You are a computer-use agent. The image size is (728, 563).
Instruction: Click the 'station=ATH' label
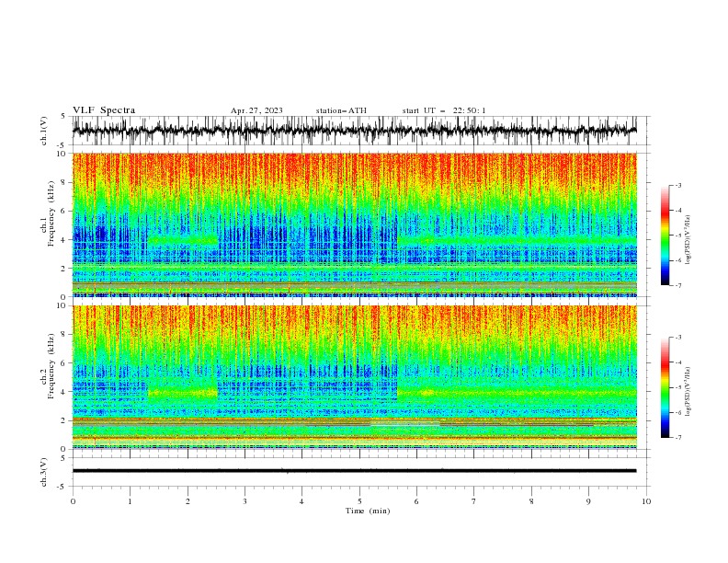(x=341, y=110)
